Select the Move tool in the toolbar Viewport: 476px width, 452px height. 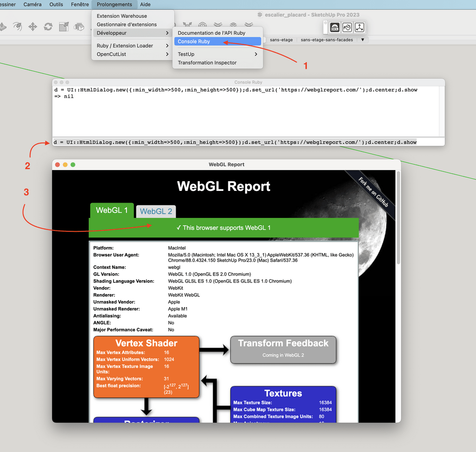[x=33, y=26]
